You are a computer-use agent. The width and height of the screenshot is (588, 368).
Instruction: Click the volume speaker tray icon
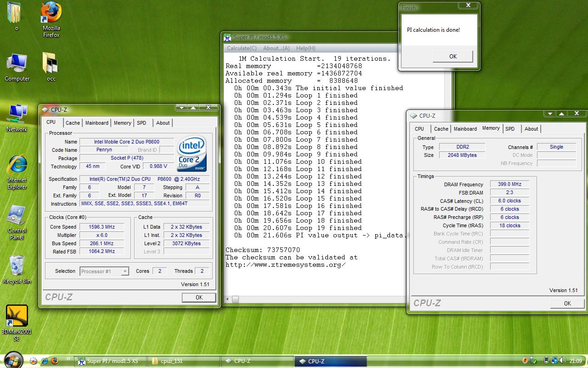(x=562, y=361)
